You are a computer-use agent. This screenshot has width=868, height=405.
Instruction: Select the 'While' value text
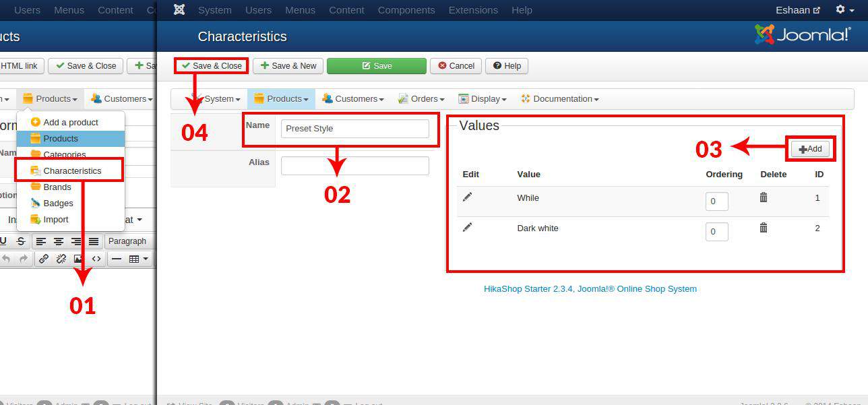pyautogui.click(x=528, y=197)
